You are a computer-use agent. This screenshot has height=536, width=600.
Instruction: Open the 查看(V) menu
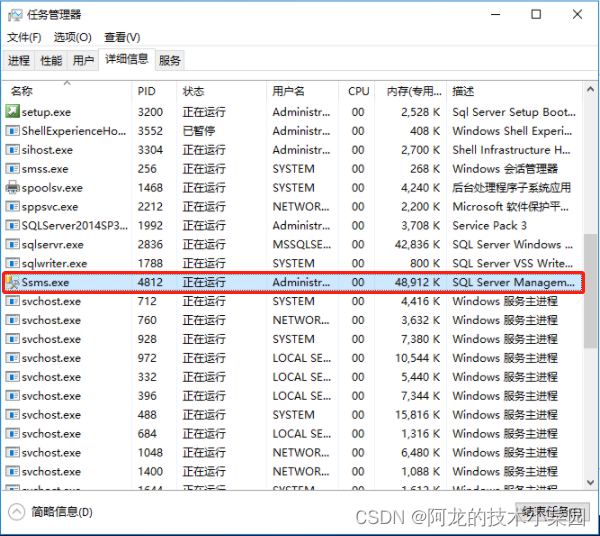pos(122,37)
